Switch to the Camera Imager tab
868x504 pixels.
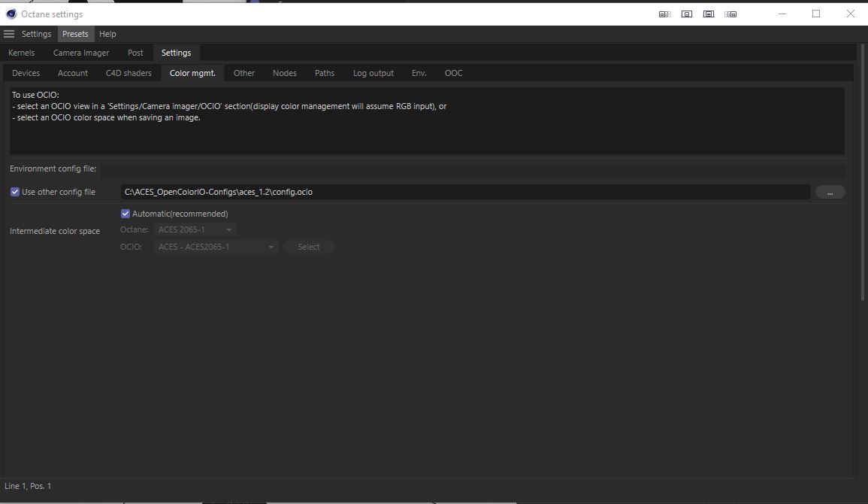coord(81,53)
